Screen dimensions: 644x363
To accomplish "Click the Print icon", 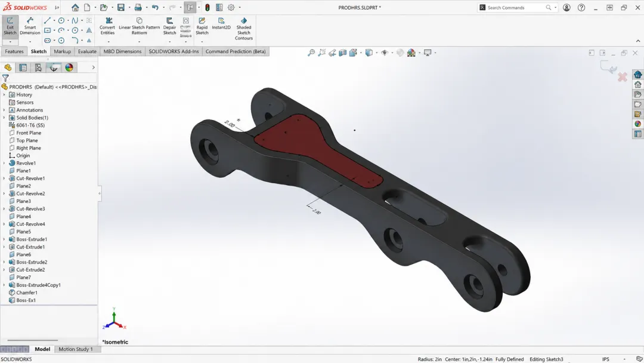I will pos(138,7).
